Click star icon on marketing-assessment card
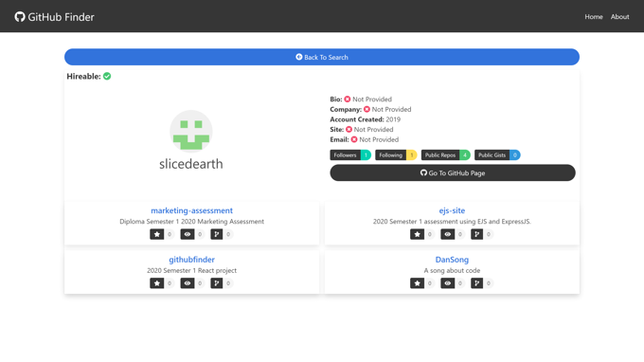The height and width of the screenshot is (362, 644). (x=157, y=234)
